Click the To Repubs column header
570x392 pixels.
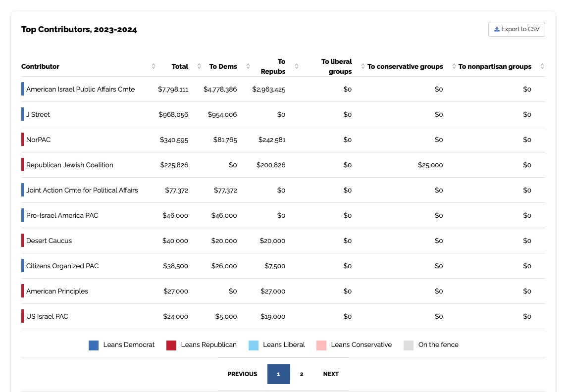(x=273, y=66)
